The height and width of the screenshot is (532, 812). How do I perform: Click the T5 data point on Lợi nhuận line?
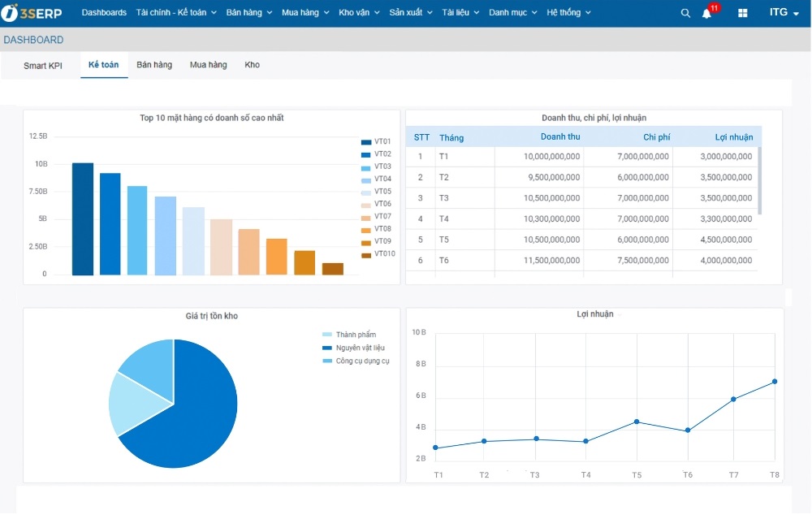[637, 422]
